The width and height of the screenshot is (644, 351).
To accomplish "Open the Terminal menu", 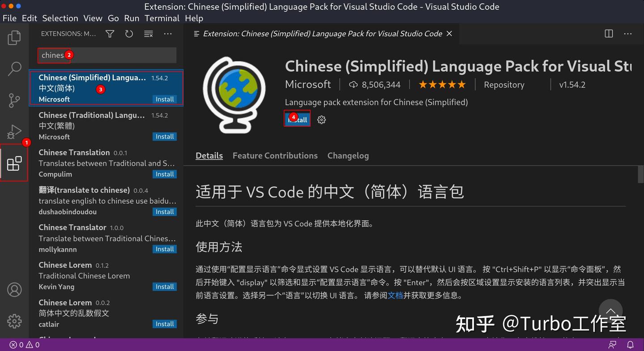I will click(x=162, y=18).
